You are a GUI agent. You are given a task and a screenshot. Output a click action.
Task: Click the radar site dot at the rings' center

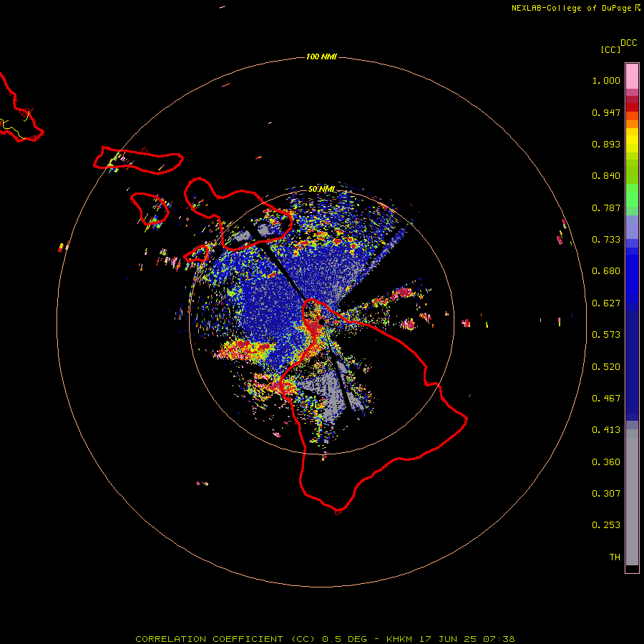(321, 321)
